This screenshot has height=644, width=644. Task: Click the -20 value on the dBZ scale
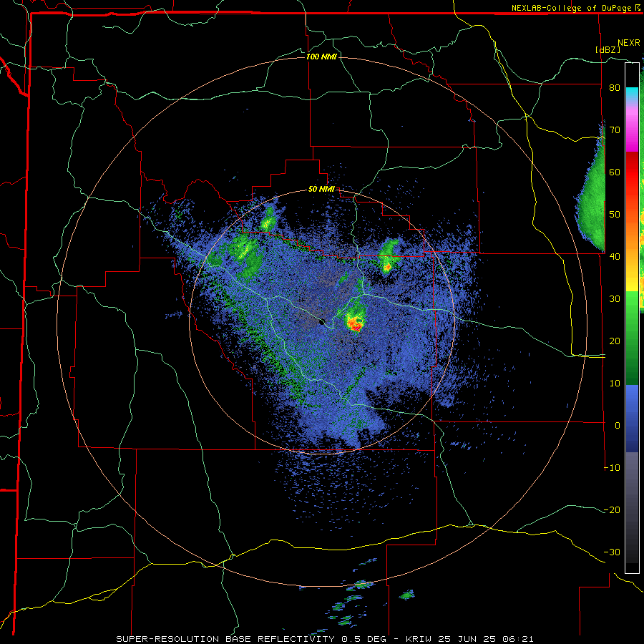click(x=612, y=510)
